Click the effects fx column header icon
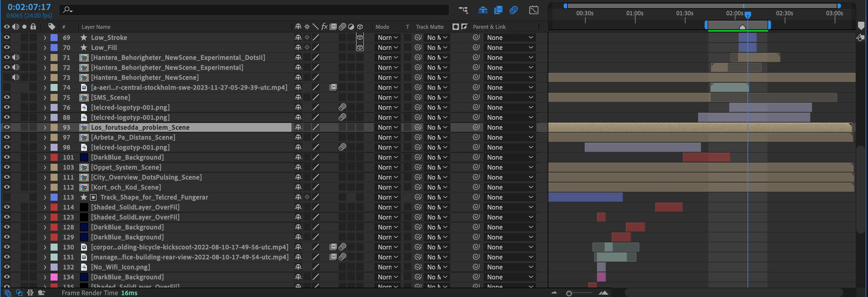Viewport: 868px width, 297px height. tap(324, 27)
